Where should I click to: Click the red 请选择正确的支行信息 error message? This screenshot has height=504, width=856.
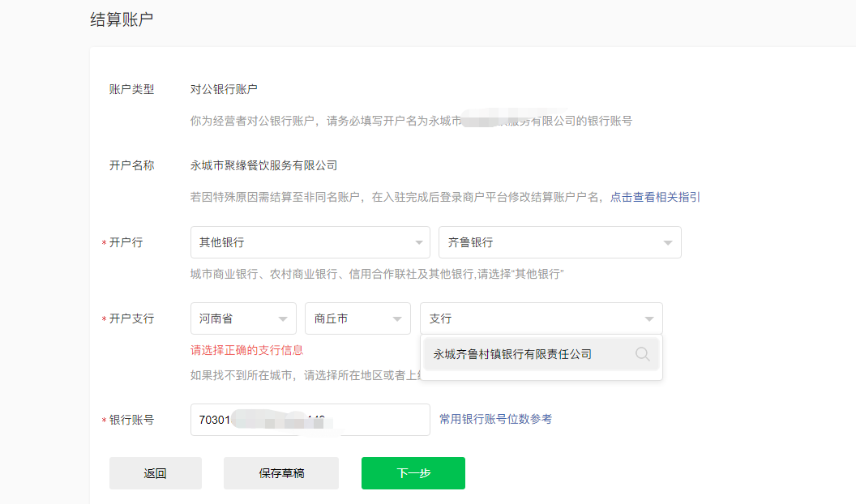coord(246,350)
